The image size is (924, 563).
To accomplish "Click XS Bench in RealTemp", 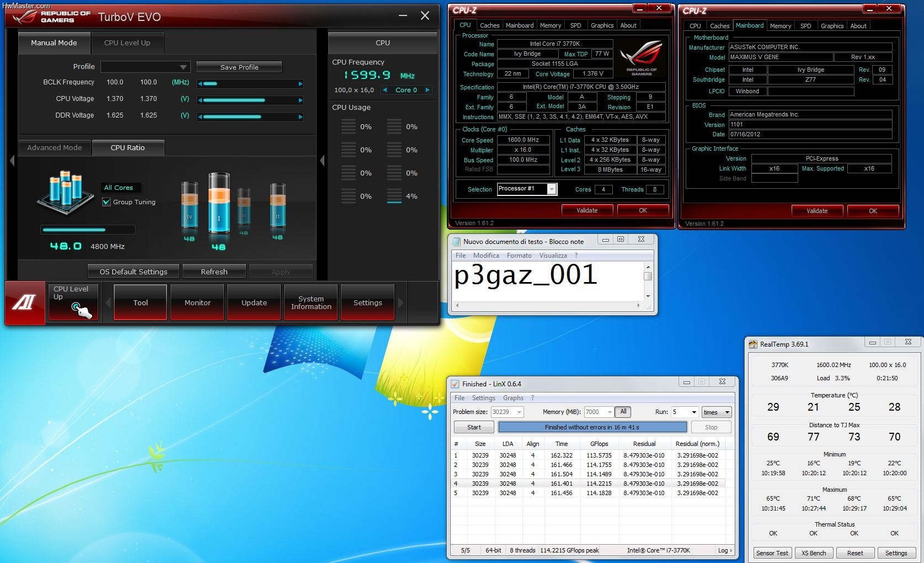I will (x=814, y=553).
